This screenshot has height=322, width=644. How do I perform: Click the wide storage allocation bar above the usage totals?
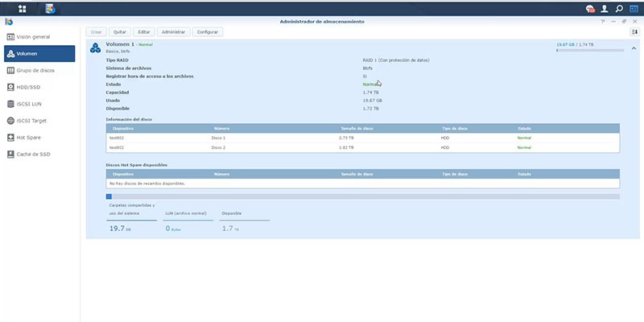click(363, 196)
